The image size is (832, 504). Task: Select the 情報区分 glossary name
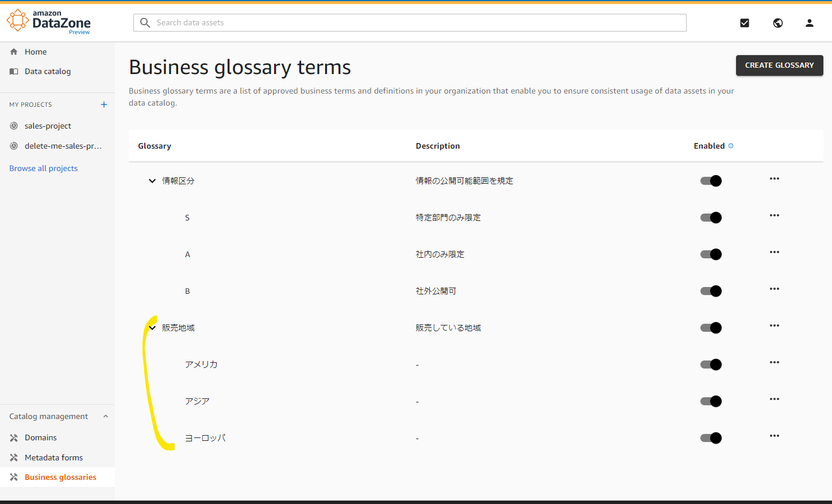(x=178, y=181)
